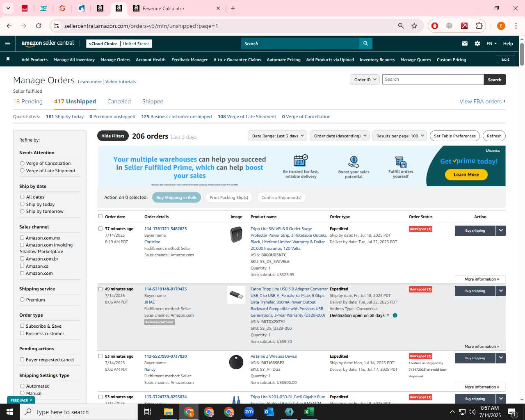Bookmark this page with star icon

tap(414, 26)
